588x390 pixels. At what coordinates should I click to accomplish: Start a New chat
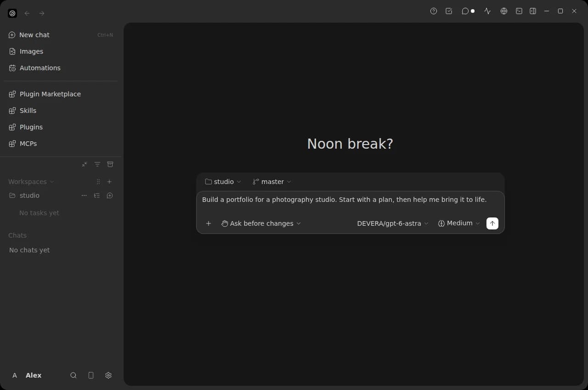click(x=61, y=35)
